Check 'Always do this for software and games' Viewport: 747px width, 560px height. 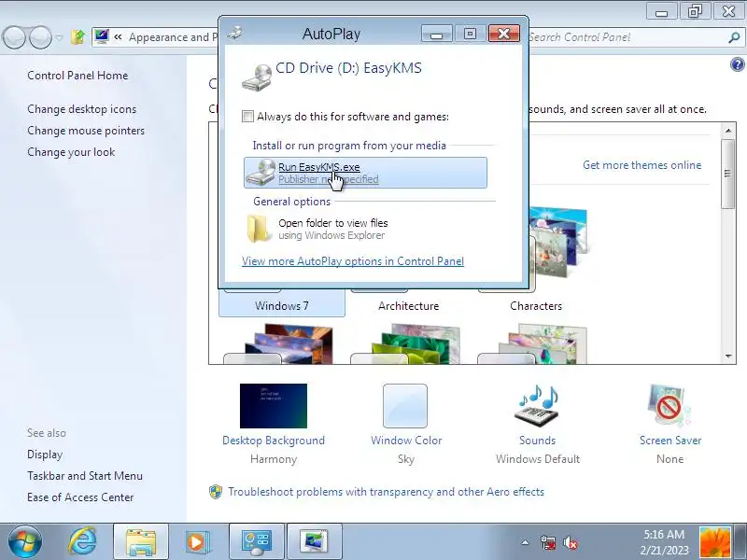(x=247, y=116)
